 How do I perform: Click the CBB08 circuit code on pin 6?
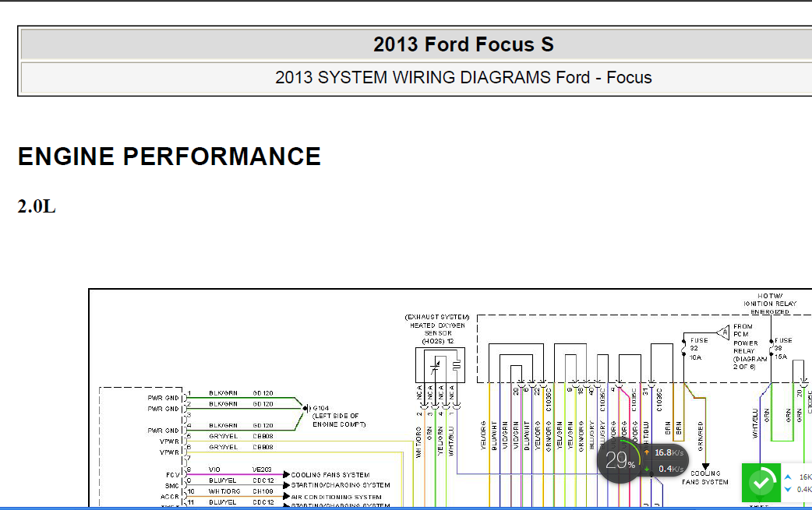[263, 448]
